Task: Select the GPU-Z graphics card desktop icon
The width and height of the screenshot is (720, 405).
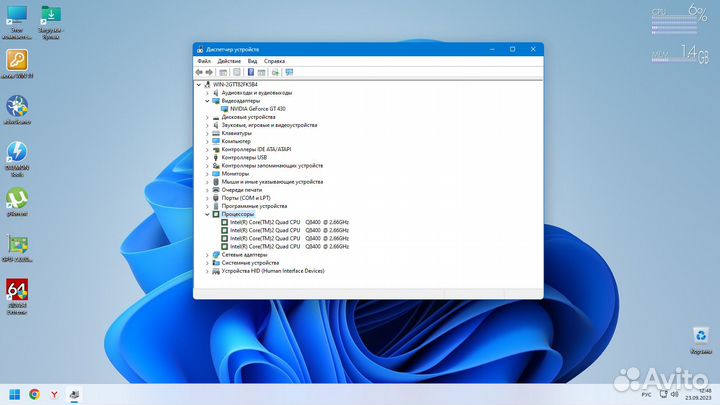Action: [17, 248]
